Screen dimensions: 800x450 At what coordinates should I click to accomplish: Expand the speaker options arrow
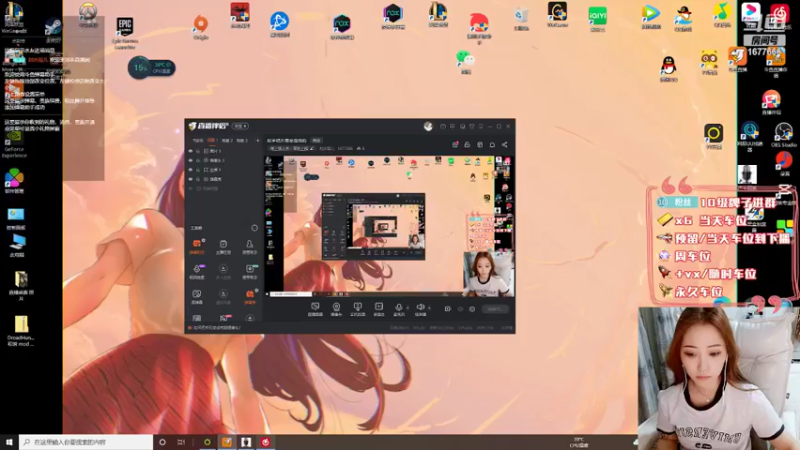pyautogui.click(x=429, y=308)
